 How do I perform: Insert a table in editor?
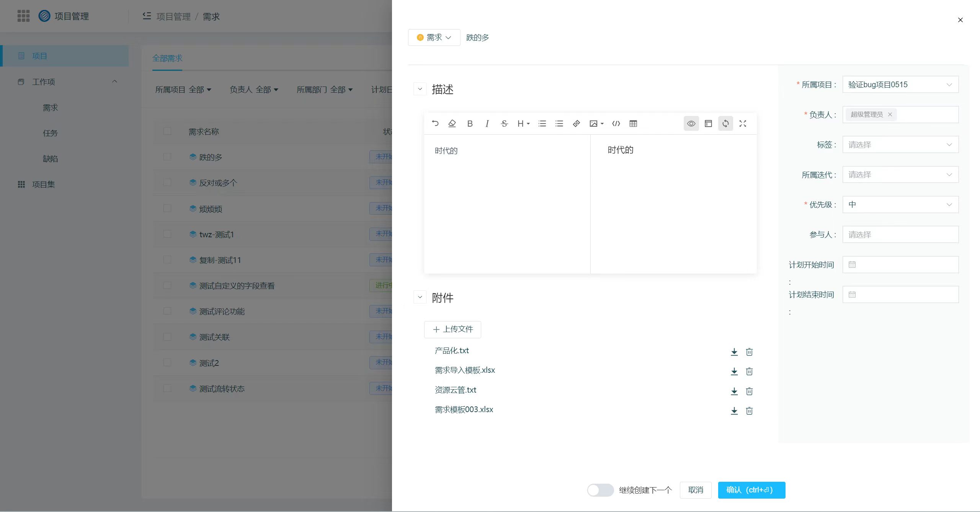[x=633, y=123]
